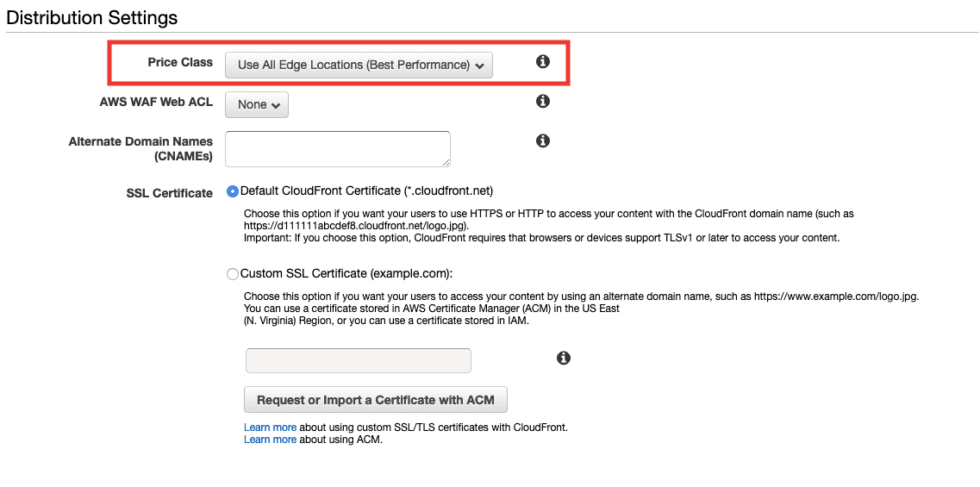This screenshot has height=487, width=980.
Task: Click the Alternate Domain Names (CNAMEs) label
Action: pos(140,148)
